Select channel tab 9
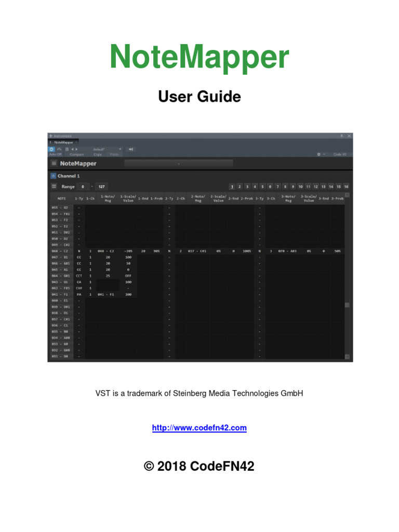Screen dimensions: 399x532 [293, 187]
